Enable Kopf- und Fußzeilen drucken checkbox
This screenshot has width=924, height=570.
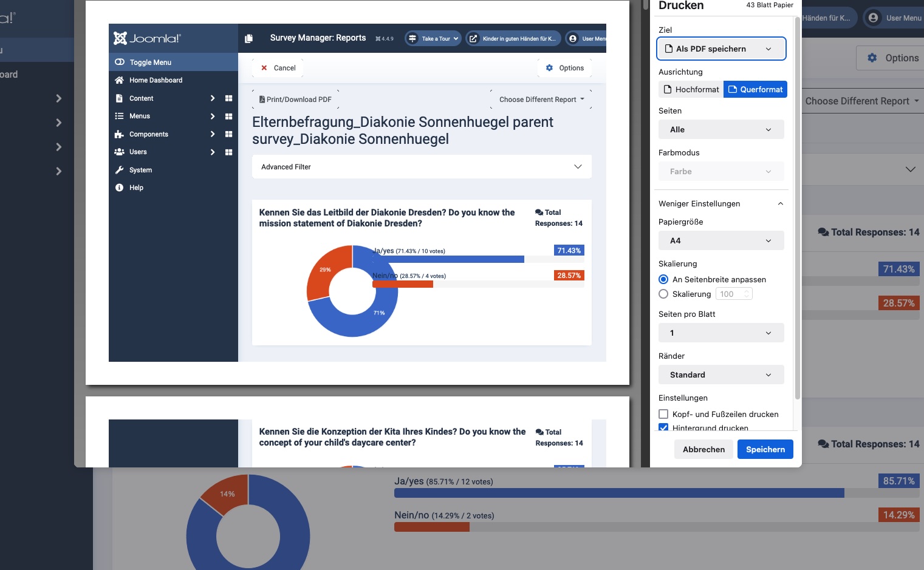click(663, 415)
